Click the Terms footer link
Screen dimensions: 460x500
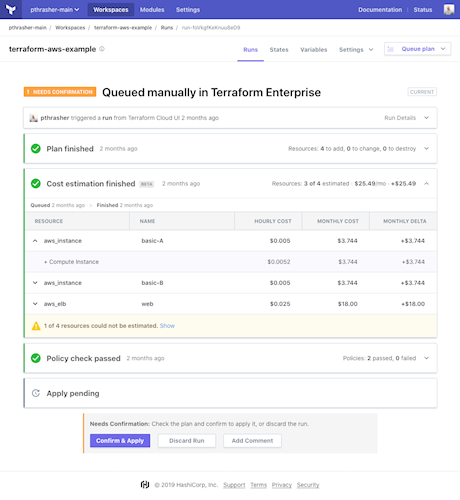click(x=259, y=485)
